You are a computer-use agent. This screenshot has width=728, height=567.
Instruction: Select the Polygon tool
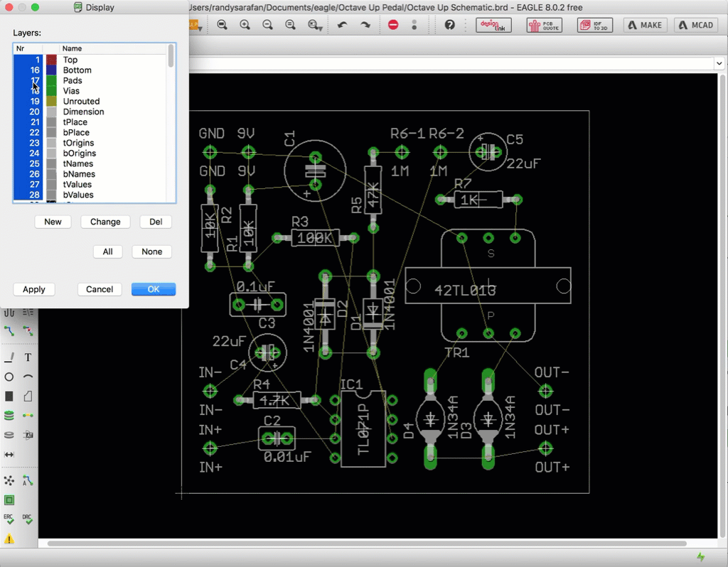[28, 396]
